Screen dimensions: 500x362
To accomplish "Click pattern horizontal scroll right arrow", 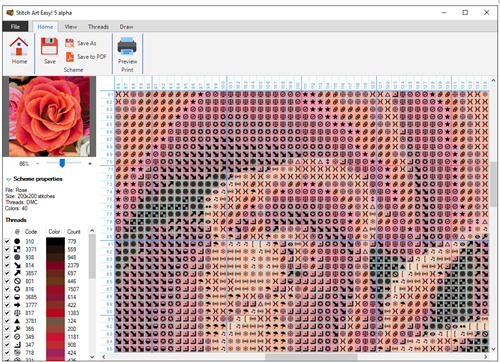I will tap(486, 357).
